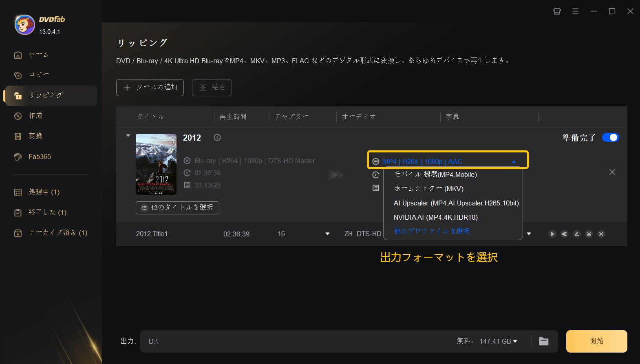Click the 2012.Title1 row name
This screenshot has height=364, width=640.
click(152, 234)
